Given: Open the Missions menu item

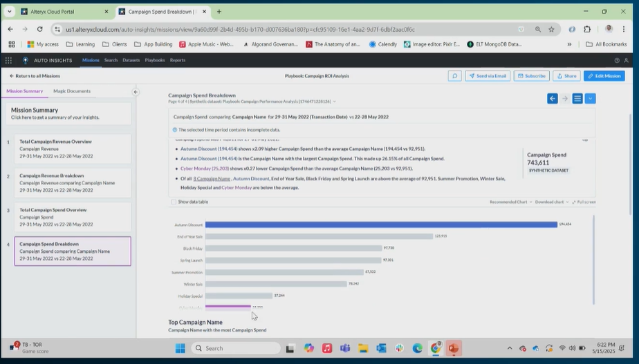Looking at the screenshot, I should (x=91, y=60).
